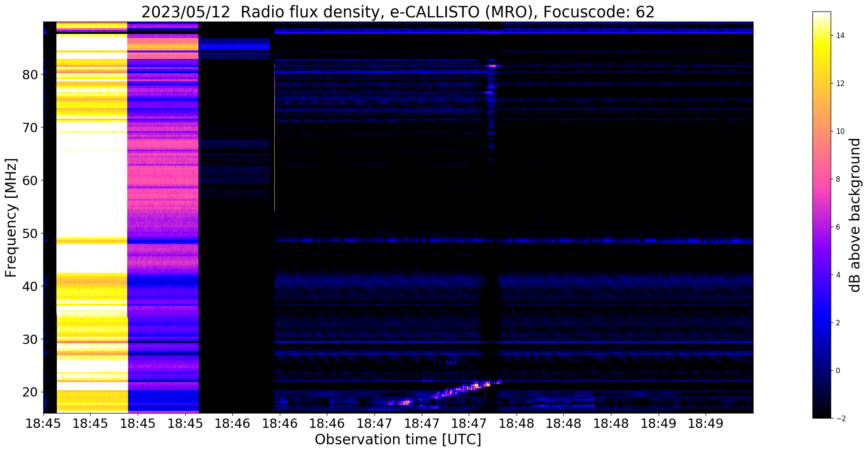Click the plot title mentioning e-CALLISTO (MRO)
868x452 pixels.
pyautogui.click(x=398, y=12)
